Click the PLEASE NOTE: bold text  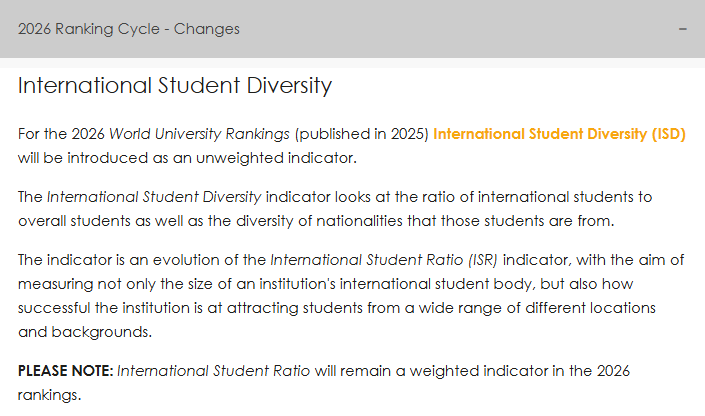click(x=66, y=371)
